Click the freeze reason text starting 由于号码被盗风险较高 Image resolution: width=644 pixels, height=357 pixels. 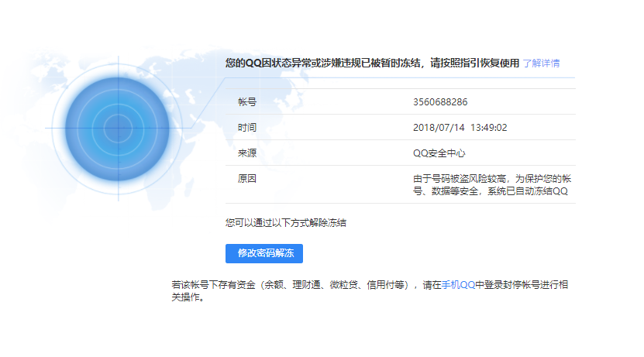click(x=492, y=184)
